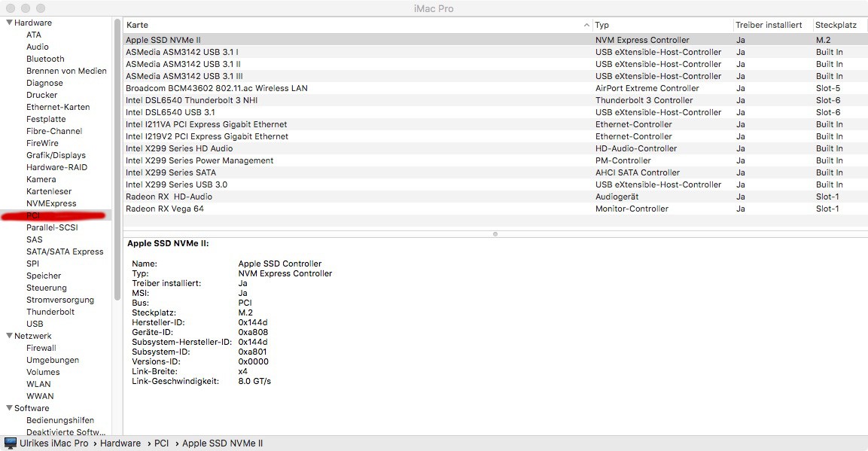
Task: Select the Apple SSD NVMe II row
Action: tap(495, 40)
